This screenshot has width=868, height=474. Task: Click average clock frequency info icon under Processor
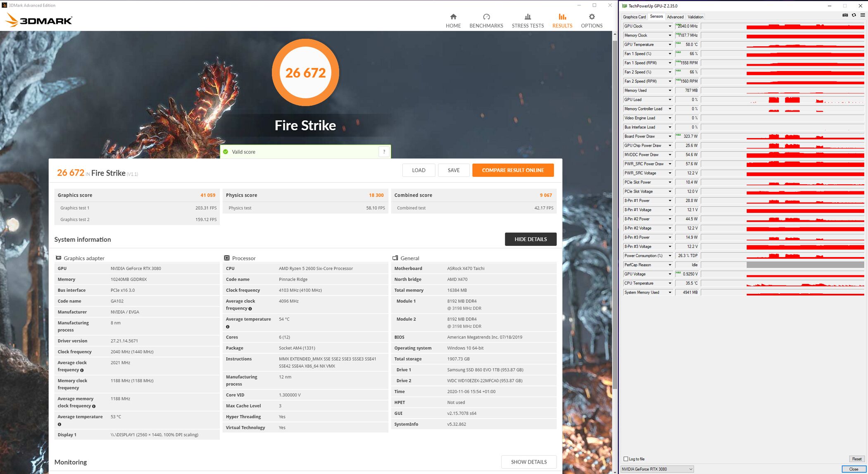(250, 309)
